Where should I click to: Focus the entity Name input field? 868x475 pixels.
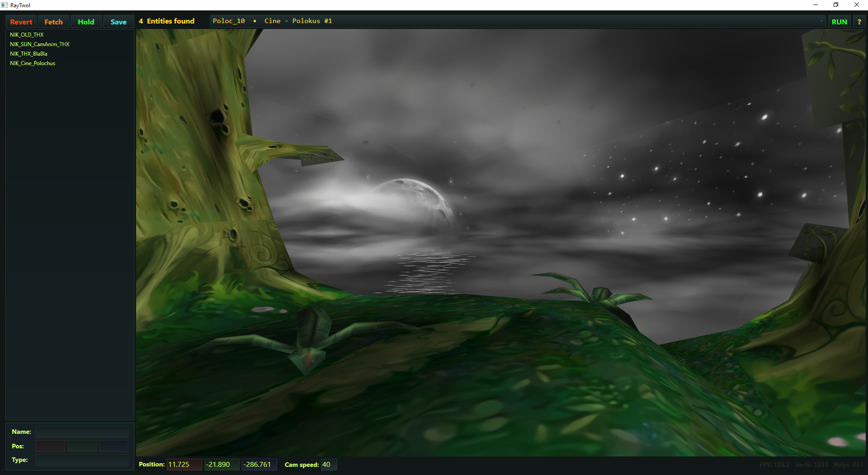82,432
